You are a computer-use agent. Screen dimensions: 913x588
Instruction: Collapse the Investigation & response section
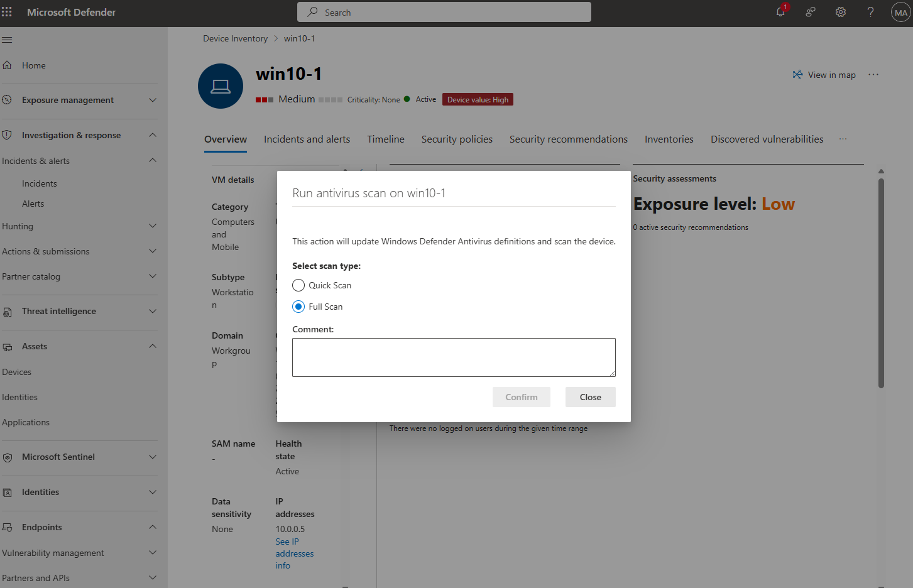click(153, 135)
